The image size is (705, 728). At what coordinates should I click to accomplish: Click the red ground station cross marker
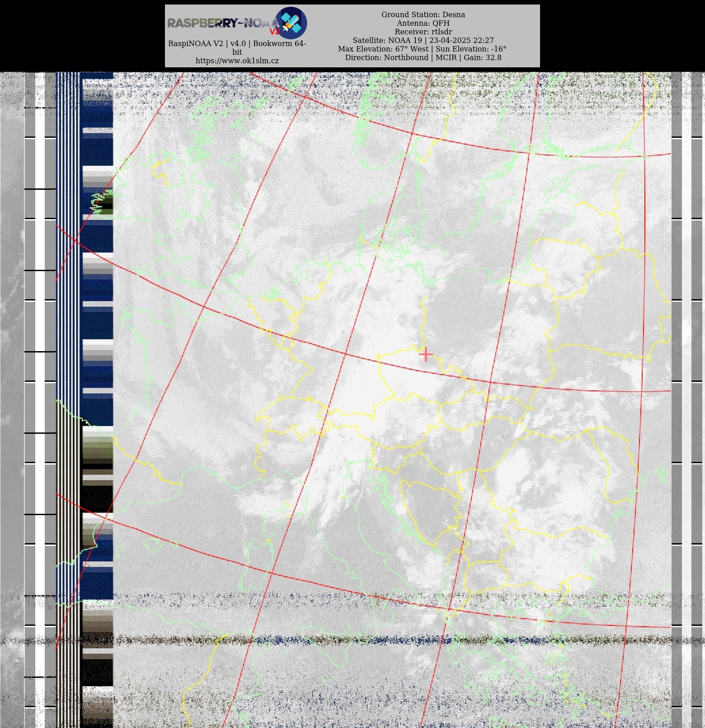[426, 355]
